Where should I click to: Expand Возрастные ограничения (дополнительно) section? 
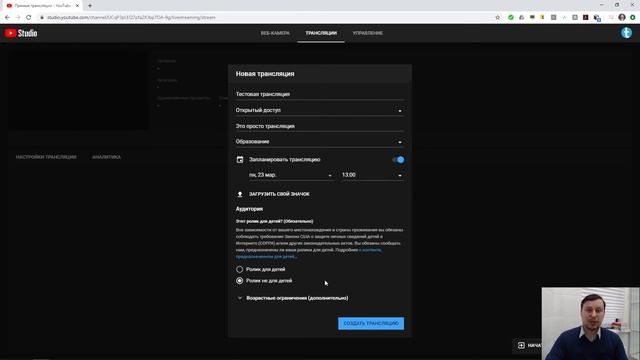click(293, 298)
